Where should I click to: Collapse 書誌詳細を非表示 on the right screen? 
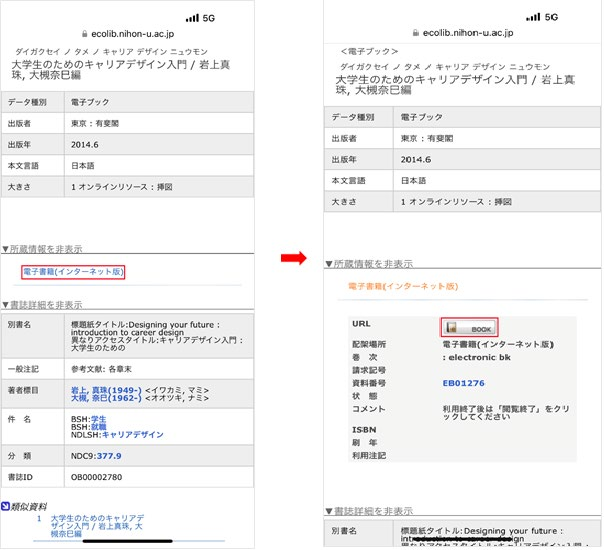[x=368, y=512]
